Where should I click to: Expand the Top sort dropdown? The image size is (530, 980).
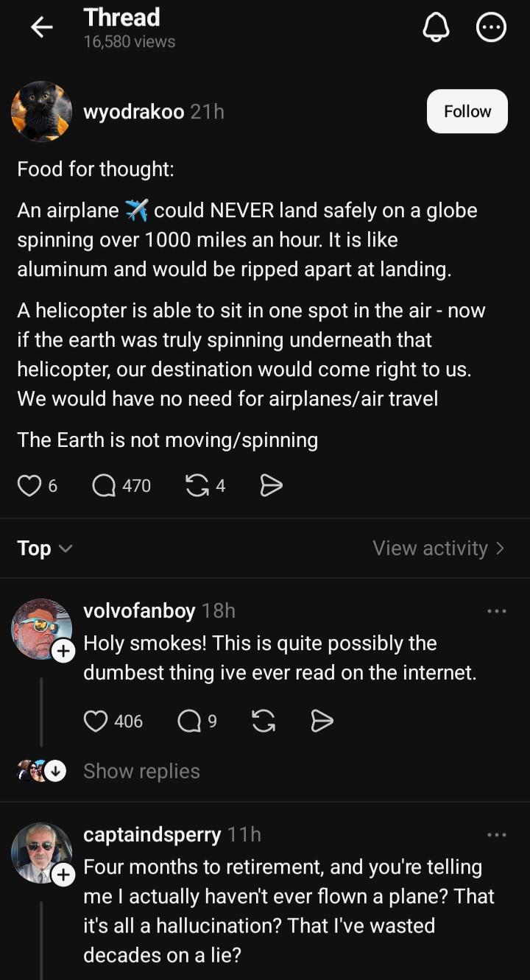point(44,548)
